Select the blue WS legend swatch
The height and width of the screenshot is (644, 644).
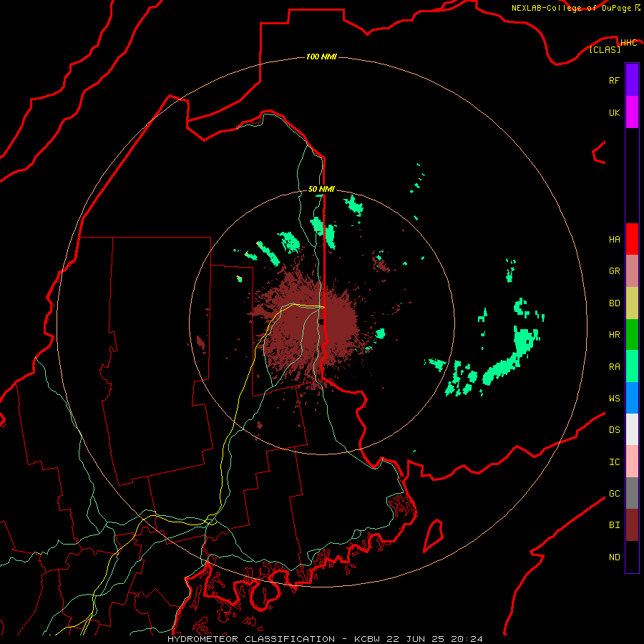(632, 398)
